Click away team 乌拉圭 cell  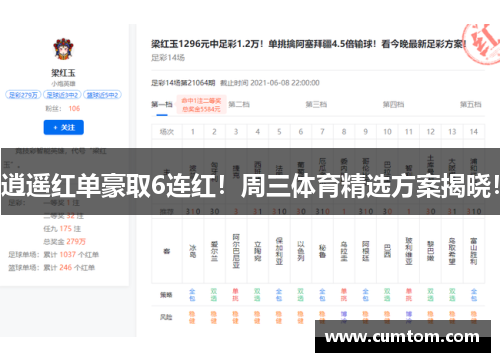click(344, 251)
